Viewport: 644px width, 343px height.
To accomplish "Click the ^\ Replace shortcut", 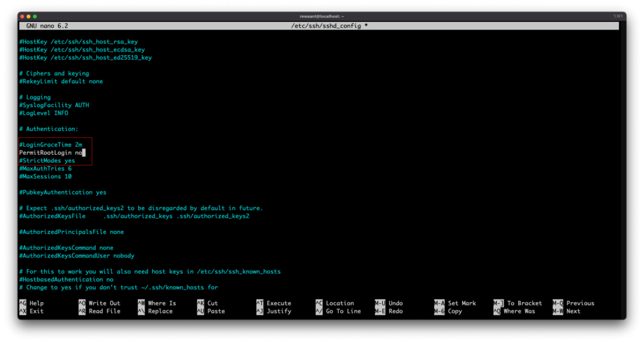I will (155, 311).
